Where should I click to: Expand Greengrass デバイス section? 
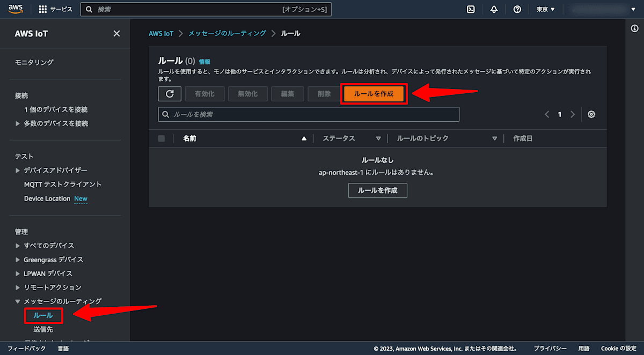point(18,260)
